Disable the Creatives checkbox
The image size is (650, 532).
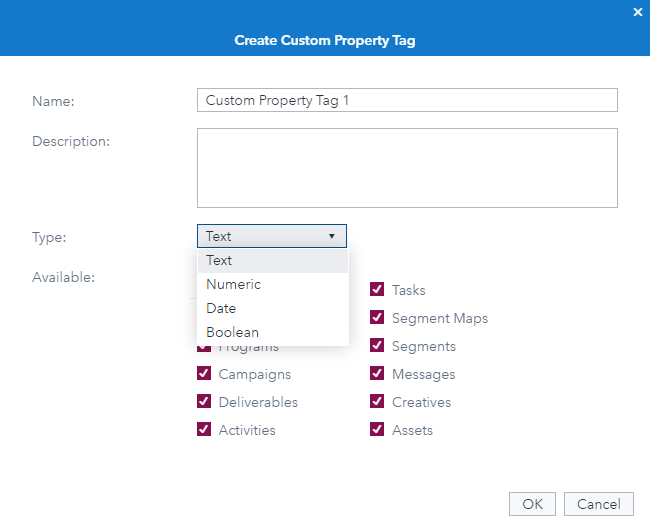click(377, 402)
